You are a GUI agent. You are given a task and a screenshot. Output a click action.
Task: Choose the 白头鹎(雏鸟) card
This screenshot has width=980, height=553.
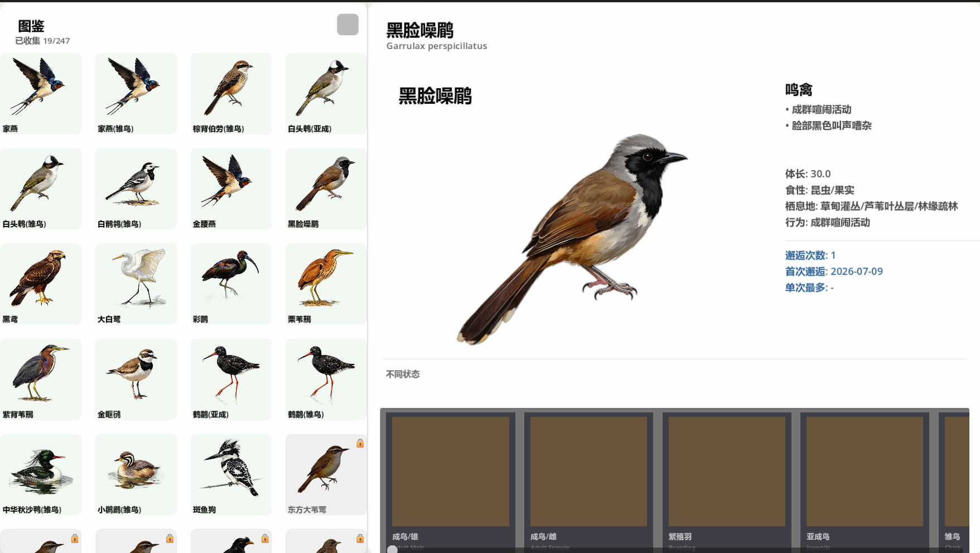[x=41, y=189]
